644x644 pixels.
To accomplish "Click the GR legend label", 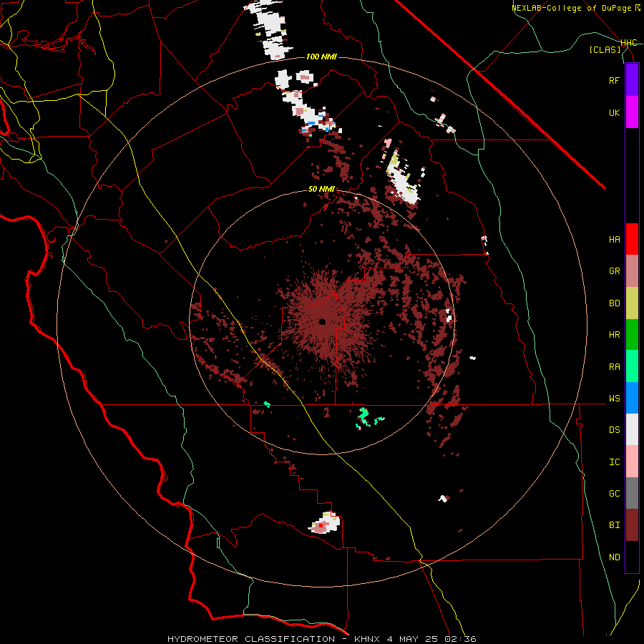I will pos(614,271).
